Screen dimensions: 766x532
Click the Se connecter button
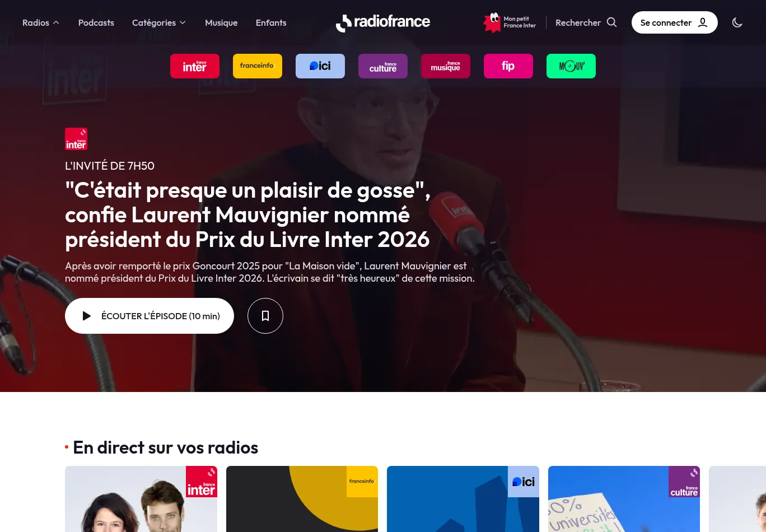pos(675,22)
